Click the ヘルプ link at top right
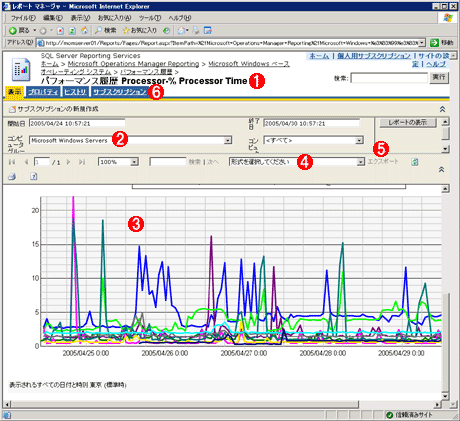 [436, 64]
